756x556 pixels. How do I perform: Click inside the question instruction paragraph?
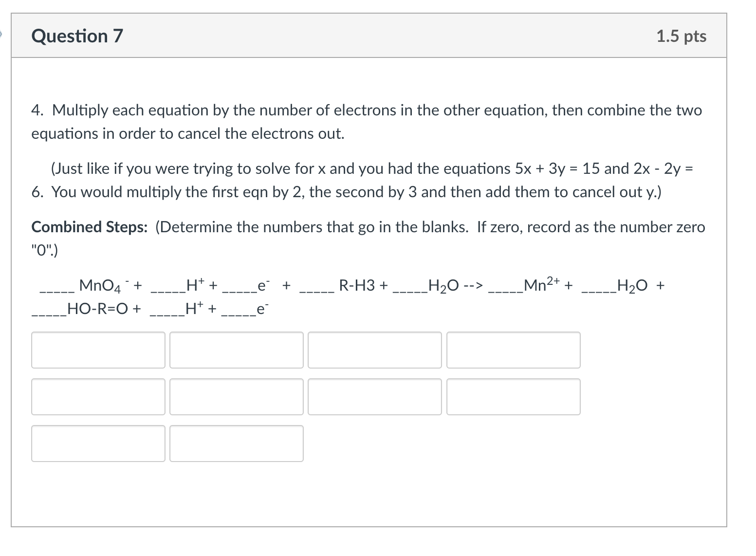coord(341,122)
